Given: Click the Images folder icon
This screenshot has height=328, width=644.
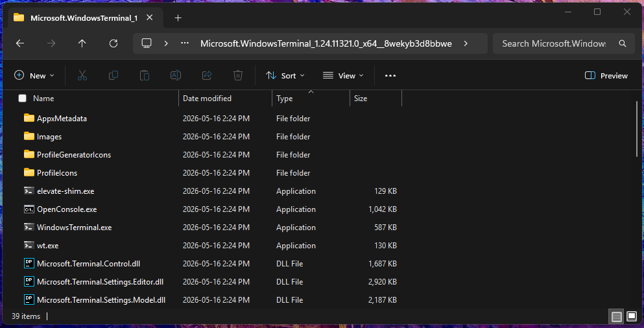Looking at the screenshot, I should tap(29, 136).
